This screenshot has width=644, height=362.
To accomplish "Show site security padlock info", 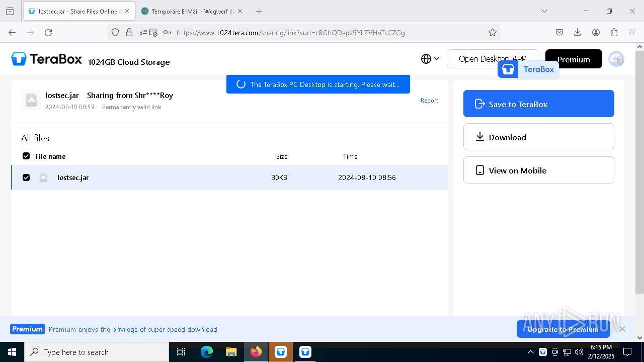I will coord(129,32).
